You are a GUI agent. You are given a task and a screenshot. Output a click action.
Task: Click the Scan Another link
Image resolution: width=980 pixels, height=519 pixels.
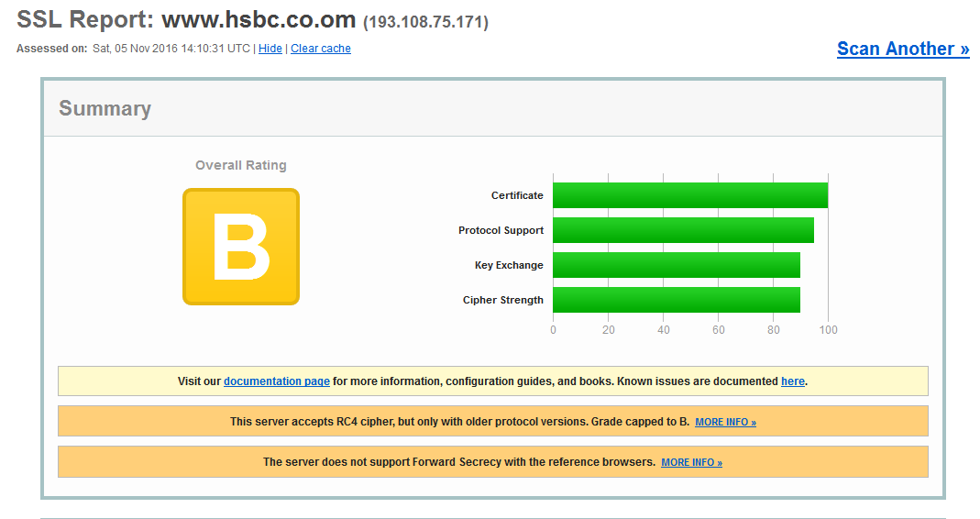[x=903, y=49]
